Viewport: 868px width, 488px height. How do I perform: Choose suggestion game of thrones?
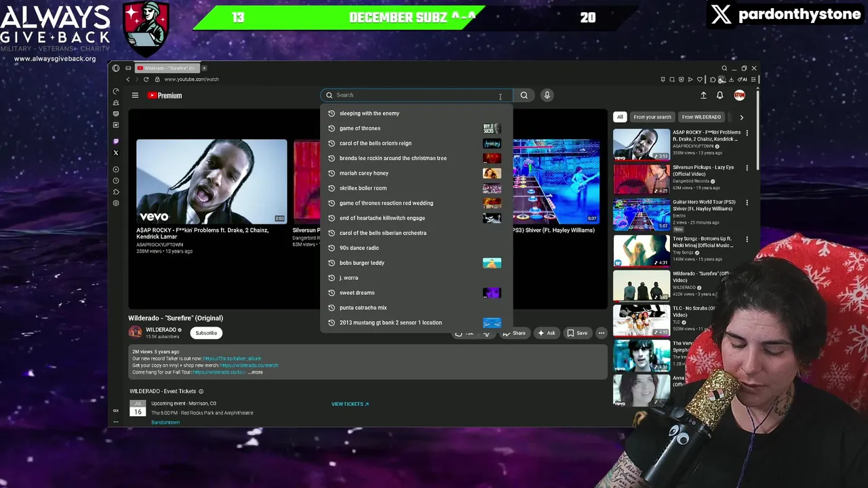(416, 128)
